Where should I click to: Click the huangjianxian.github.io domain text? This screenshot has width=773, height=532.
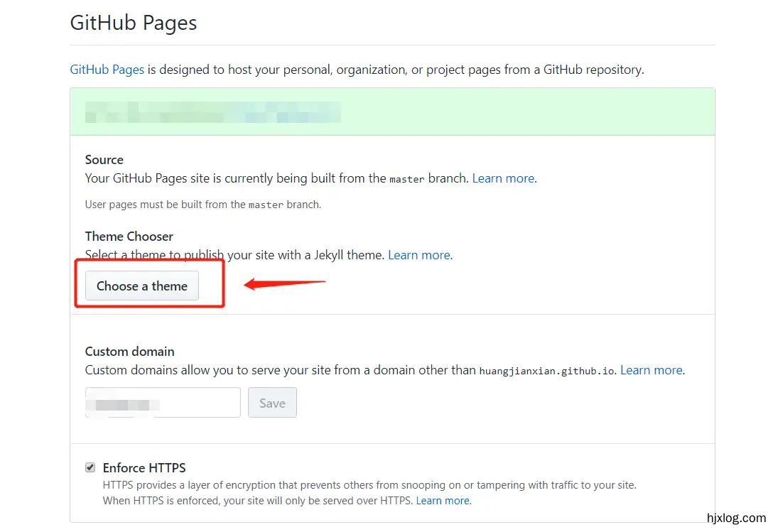(547, 371)
